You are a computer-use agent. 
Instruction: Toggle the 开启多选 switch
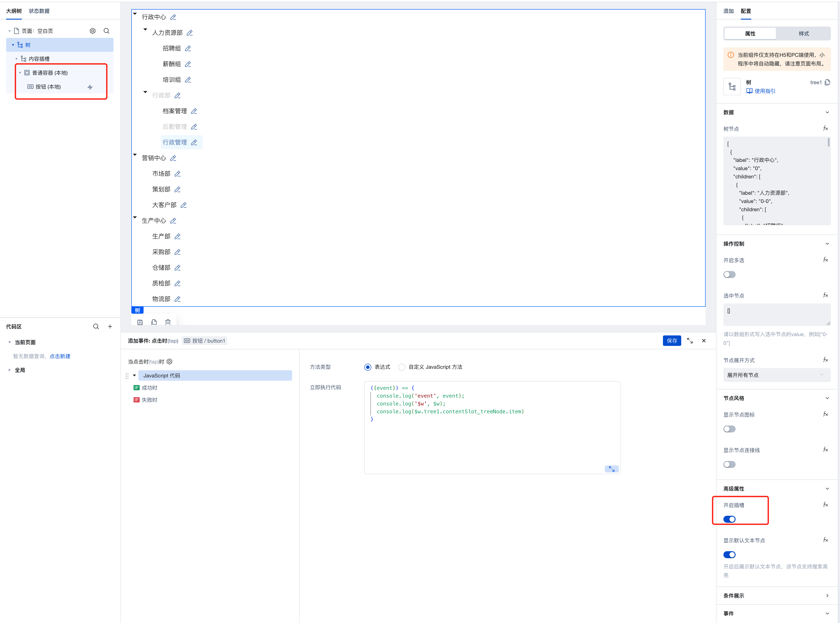[x=729, y=275]
